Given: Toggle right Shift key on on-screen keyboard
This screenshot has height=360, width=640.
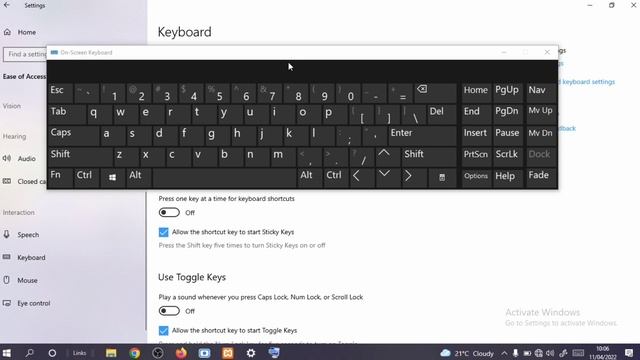Looking at the screenshot, I should coord(429,156).
